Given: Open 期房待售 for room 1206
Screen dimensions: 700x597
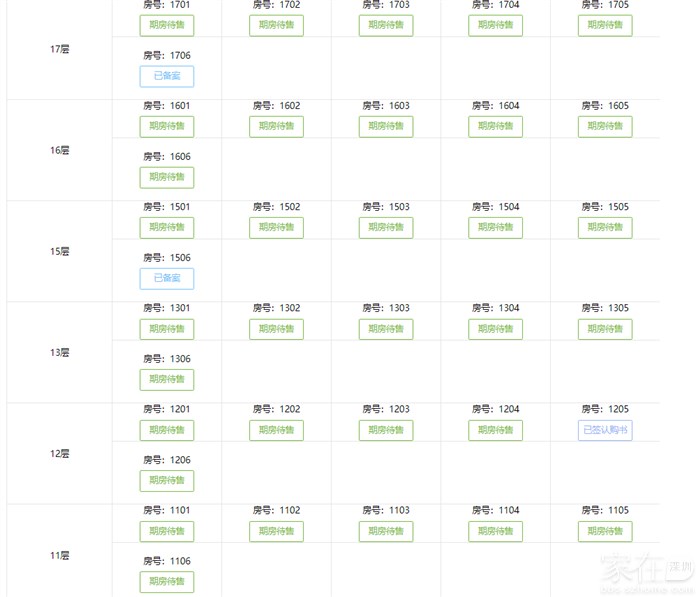Looking at the screenshot, I should coord(166,481).
